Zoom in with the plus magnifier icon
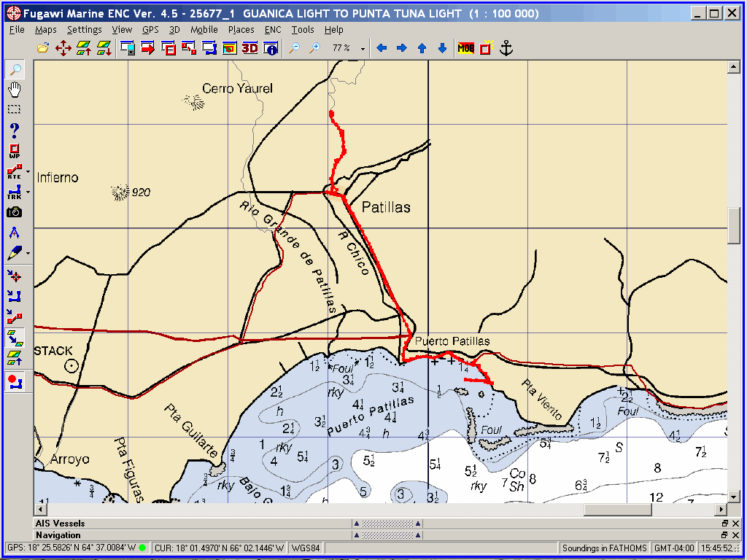Screen dimensions: 747x560 click(314, 48)
